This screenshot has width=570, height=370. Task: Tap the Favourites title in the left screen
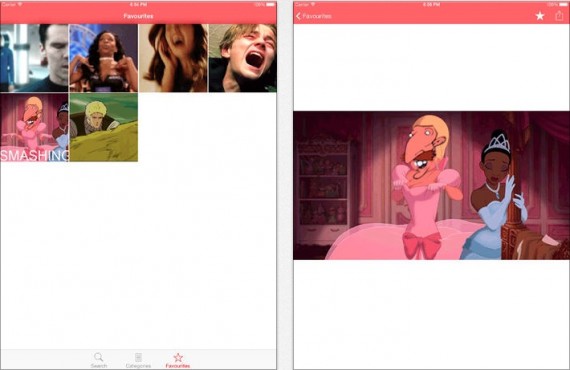click(138, 16)
